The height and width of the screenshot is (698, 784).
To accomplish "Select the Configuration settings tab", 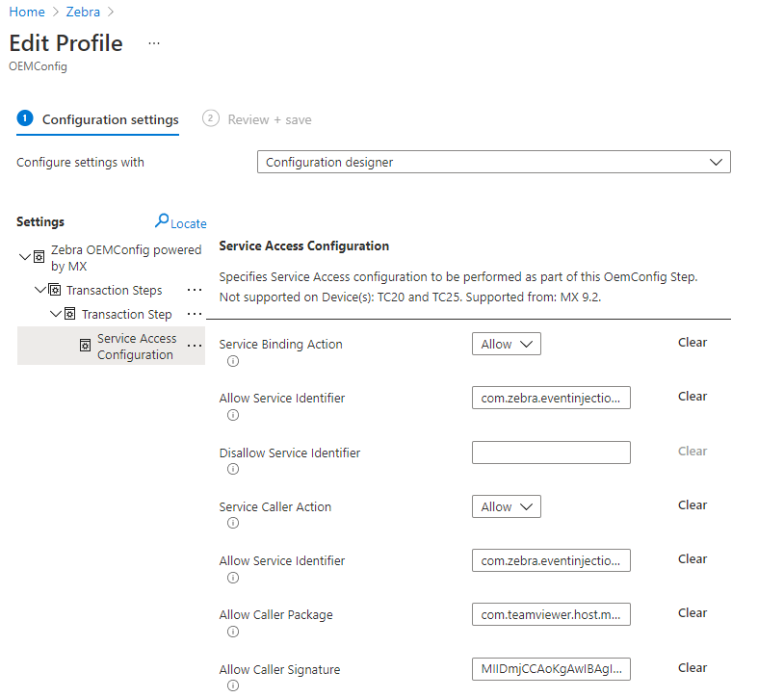I will (110, 119).
